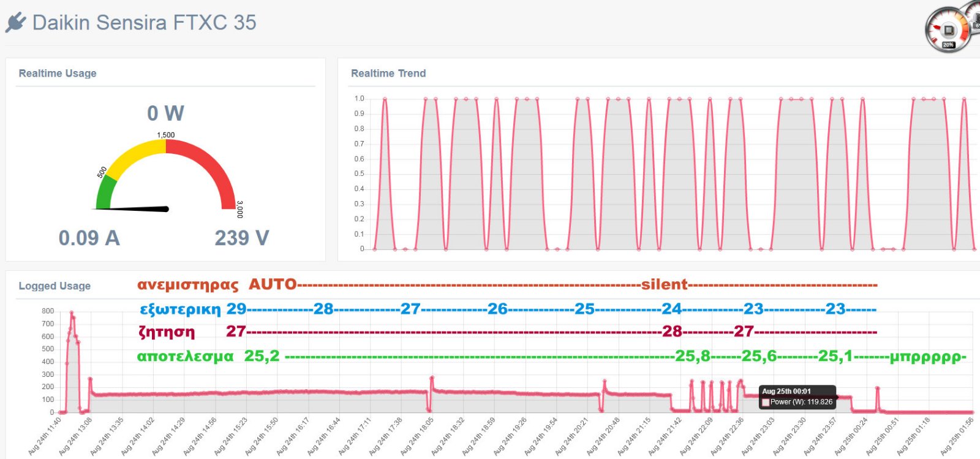Click the 500 label on the gauge
The width and height of the screenshot is (980, 459).
[102, 172]
